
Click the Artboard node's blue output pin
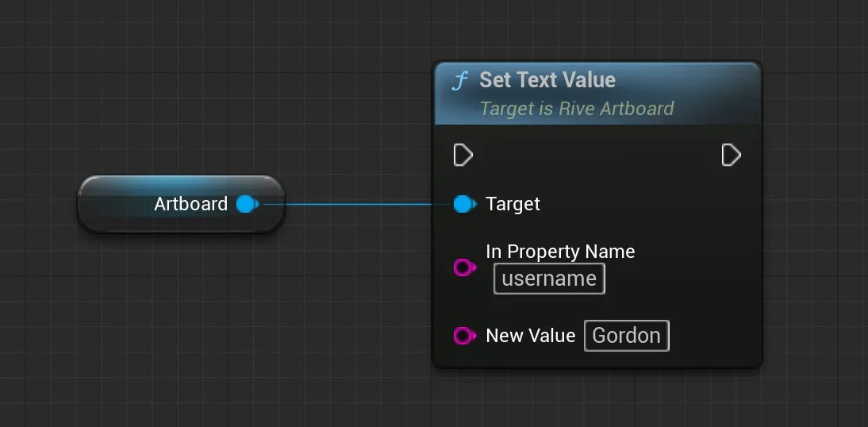[248, 204]
